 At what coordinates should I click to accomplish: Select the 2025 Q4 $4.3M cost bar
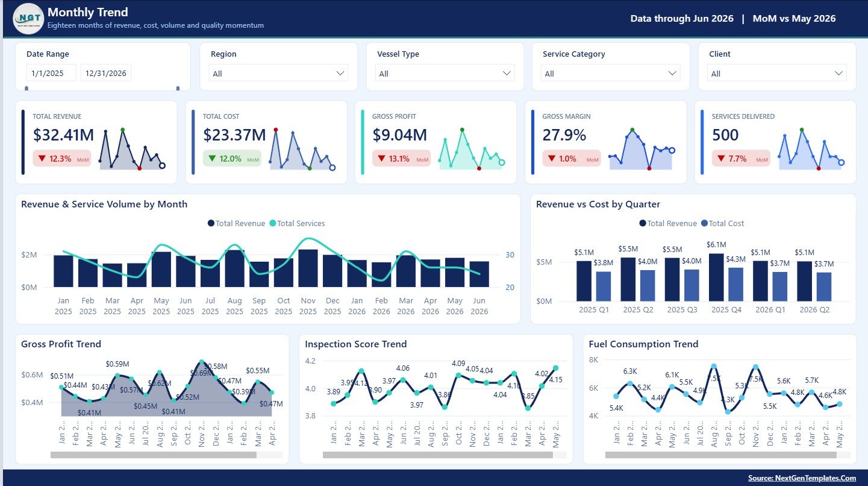735,284
